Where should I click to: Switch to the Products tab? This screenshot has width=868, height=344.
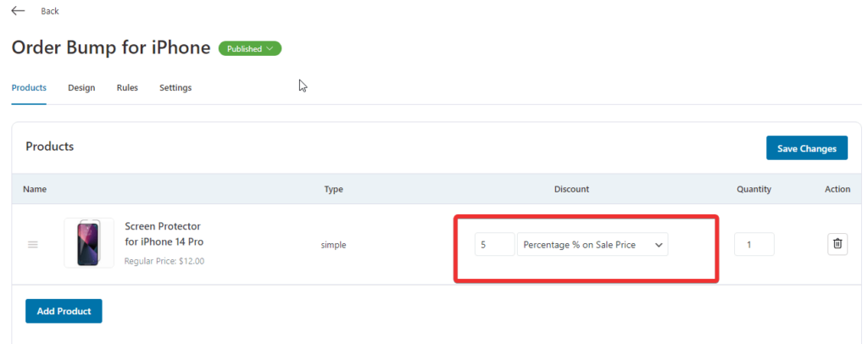(29, 88)
